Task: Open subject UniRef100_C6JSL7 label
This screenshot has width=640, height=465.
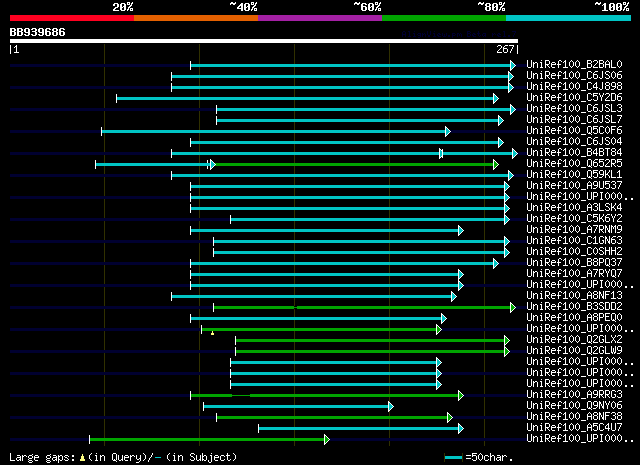Action: coord(574,120)
